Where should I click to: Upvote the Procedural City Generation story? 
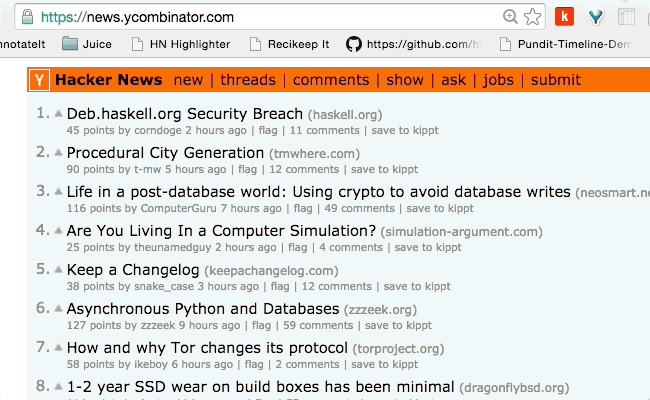pyautogui.click(x=57, y=153)
